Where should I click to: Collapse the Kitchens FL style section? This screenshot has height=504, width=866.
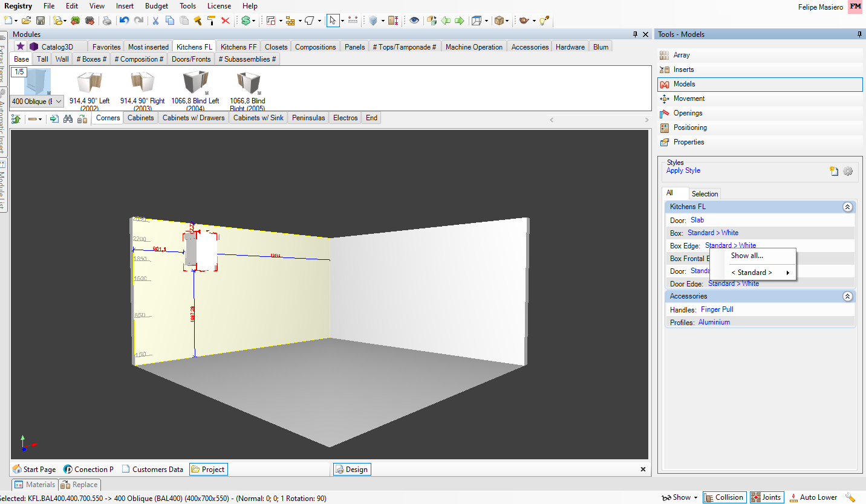point(847,207)
